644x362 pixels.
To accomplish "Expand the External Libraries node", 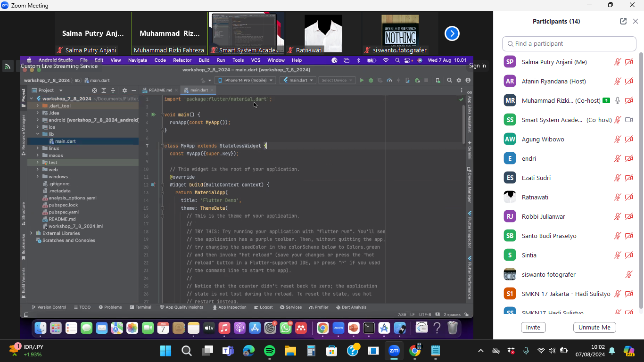I will (x=32, y=233).
